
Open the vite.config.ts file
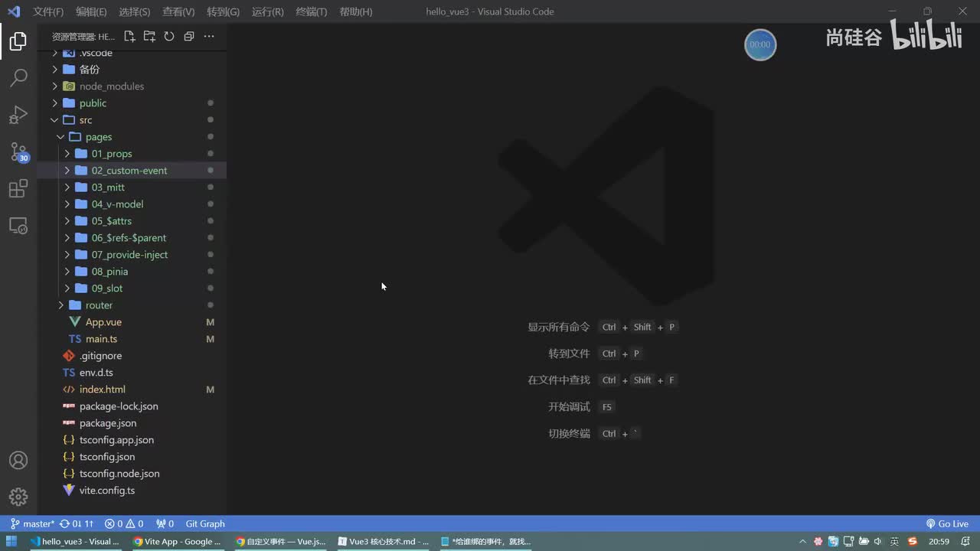coord(132,491)
